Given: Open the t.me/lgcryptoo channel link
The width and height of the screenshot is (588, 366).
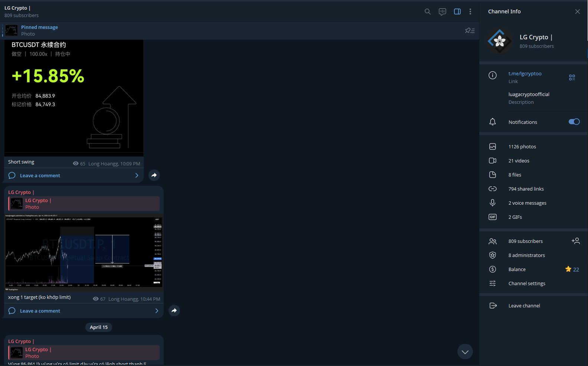Looking at the screenshot, I should (525, 74).
